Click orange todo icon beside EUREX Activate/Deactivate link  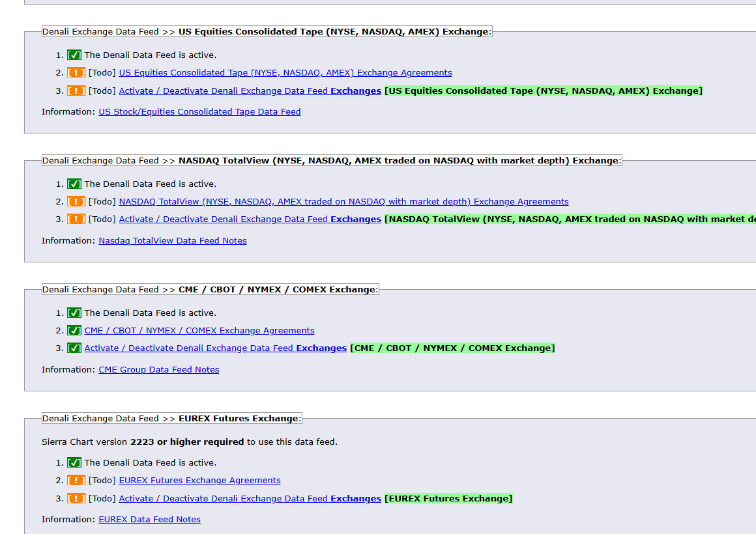(76, 498)
